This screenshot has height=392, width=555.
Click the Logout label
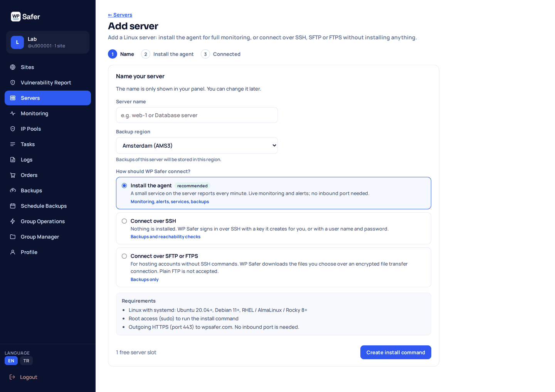click(x=29, y=377)
